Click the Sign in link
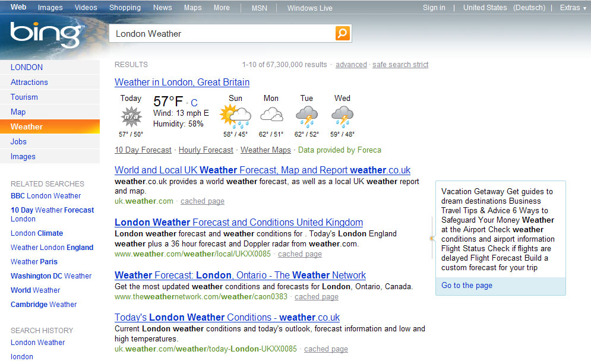591x364 pixels. 434,8
